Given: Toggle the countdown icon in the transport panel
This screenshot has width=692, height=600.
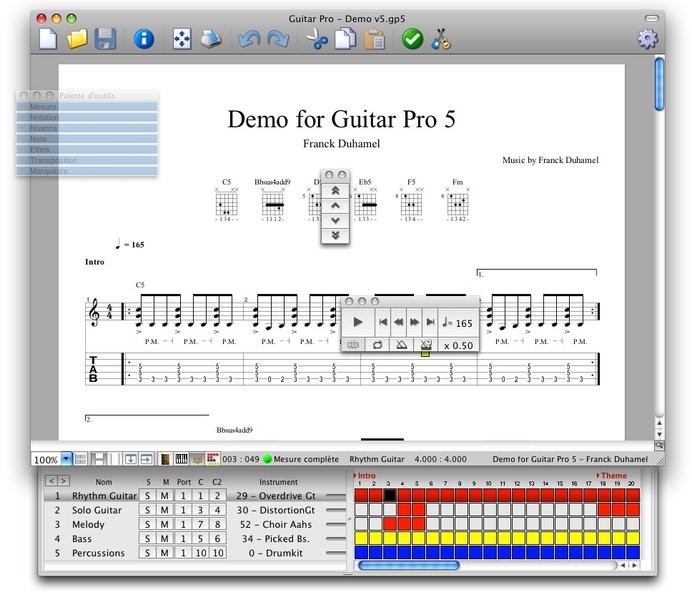Looking at the screenshot, I should coord(426,345).
